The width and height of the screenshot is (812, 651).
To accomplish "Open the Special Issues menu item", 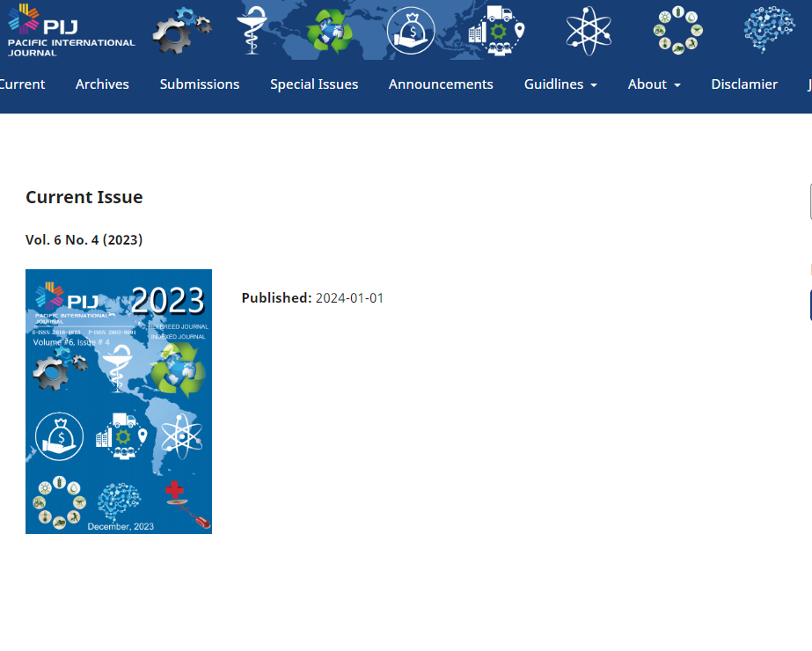I will (314, 84).
